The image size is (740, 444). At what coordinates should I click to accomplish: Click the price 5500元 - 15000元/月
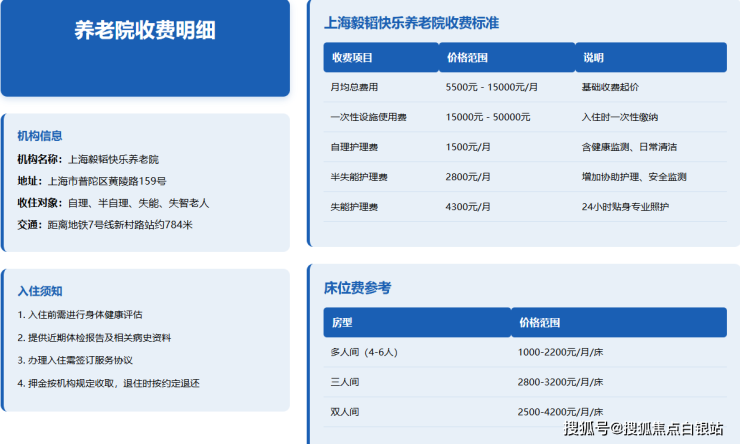[491, 87]
